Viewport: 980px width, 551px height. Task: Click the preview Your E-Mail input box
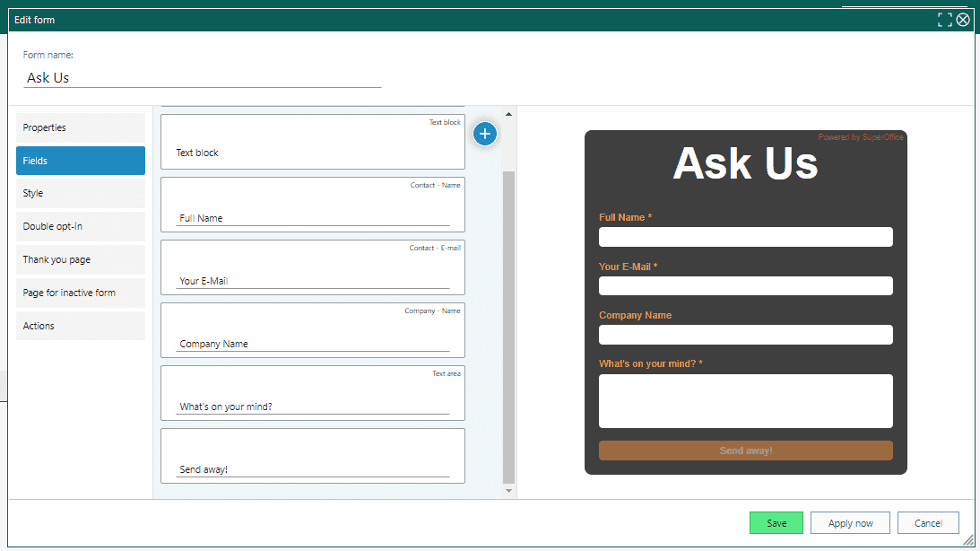pyautogui.click(x=746, y=285)
